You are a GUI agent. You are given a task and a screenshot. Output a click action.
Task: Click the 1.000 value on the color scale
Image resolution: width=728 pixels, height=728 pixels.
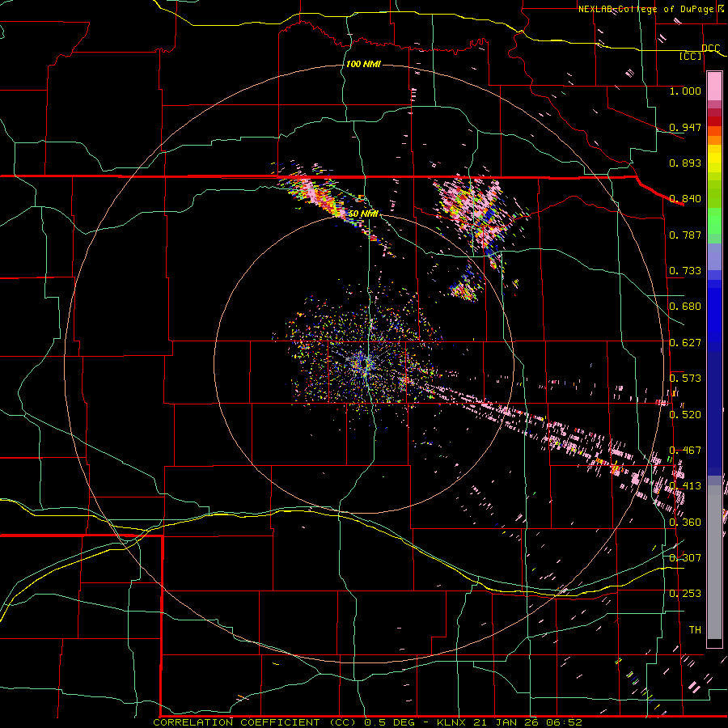coord(685,91)
